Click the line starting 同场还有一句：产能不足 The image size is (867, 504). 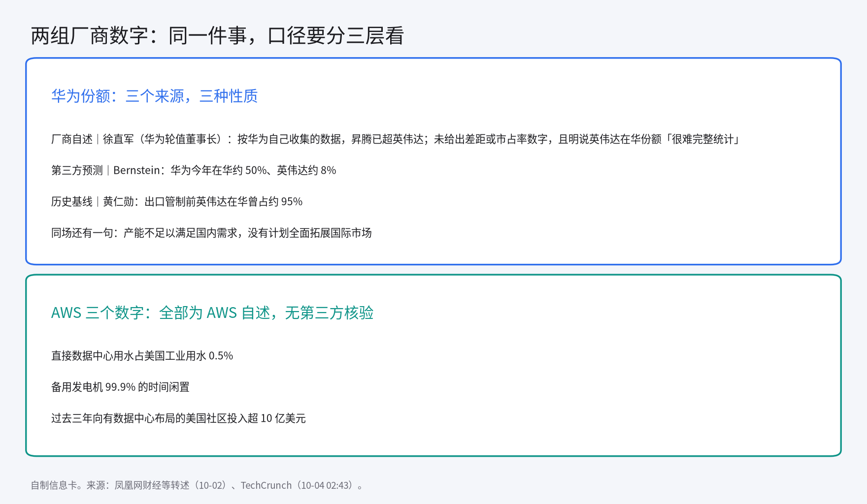tap(211, 233)
